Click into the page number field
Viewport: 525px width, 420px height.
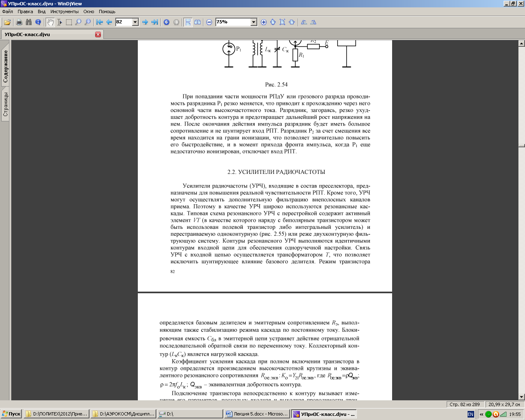click(124, 22)
